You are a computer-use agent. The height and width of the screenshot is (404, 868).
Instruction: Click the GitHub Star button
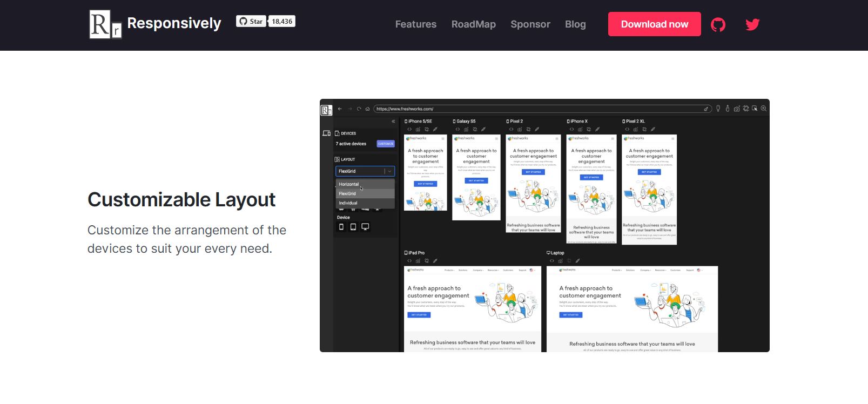pyautogui.click(x=251, y=21)
